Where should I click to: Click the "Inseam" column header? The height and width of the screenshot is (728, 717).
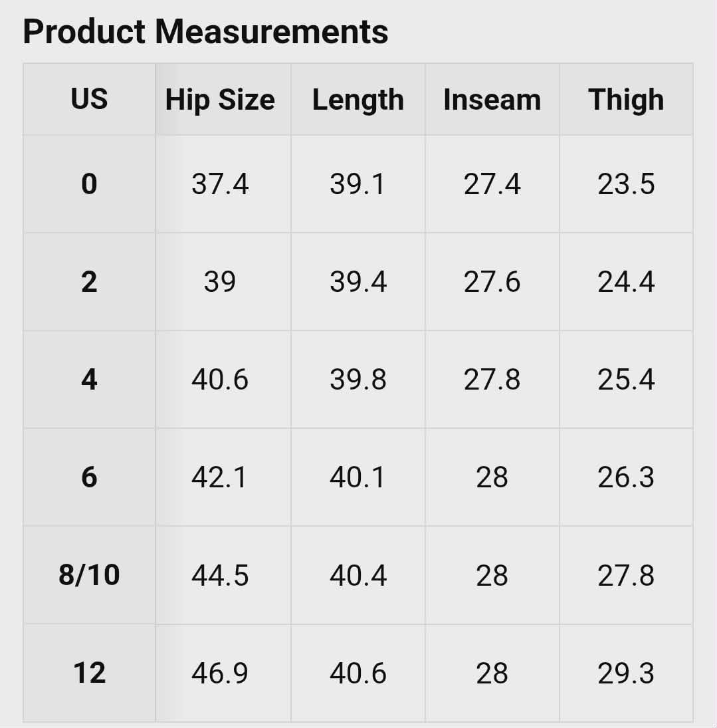[492, 100]
